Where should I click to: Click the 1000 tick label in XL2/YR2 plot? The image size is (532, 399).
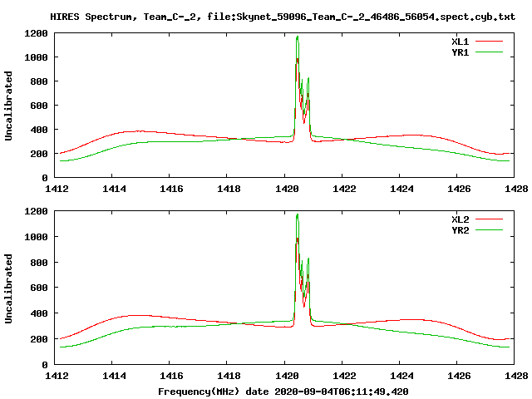coord(36,237)
